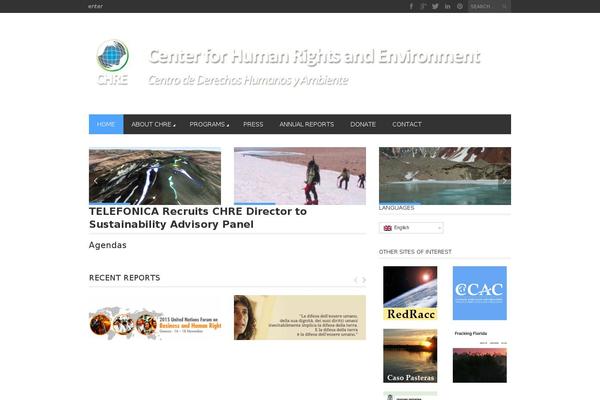
Task: Open the Contact page
Action: 407,124
